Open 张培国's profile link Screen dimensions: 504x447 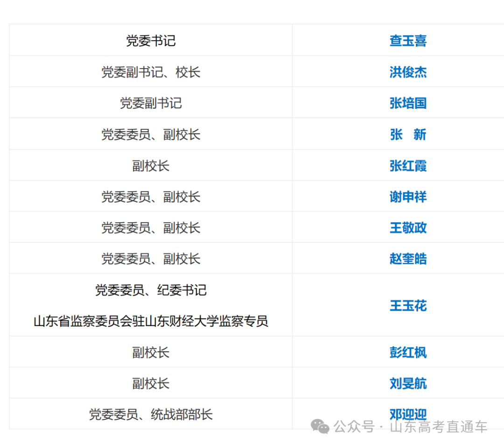408,103
